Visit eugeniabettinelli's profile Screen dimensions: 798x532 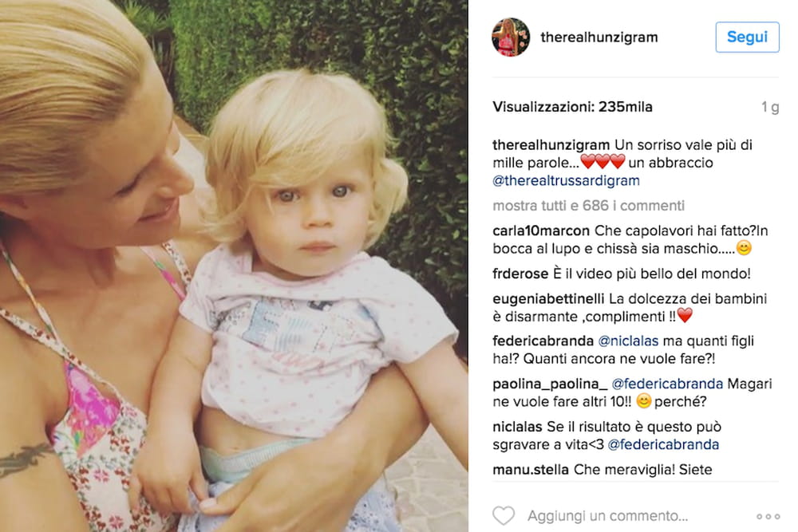[548, 298]
